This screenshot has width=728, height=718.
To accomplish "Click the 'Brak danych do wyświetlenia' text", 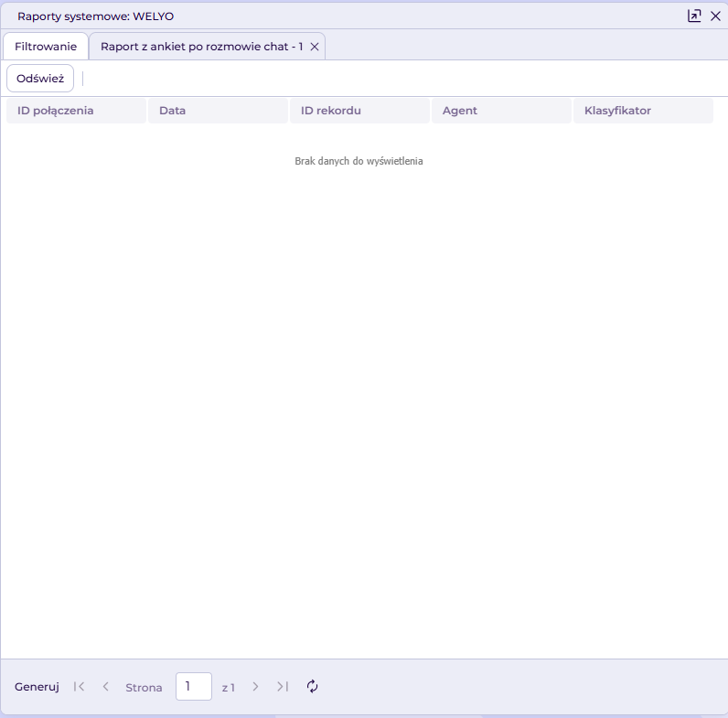I will tap(359, 161).
